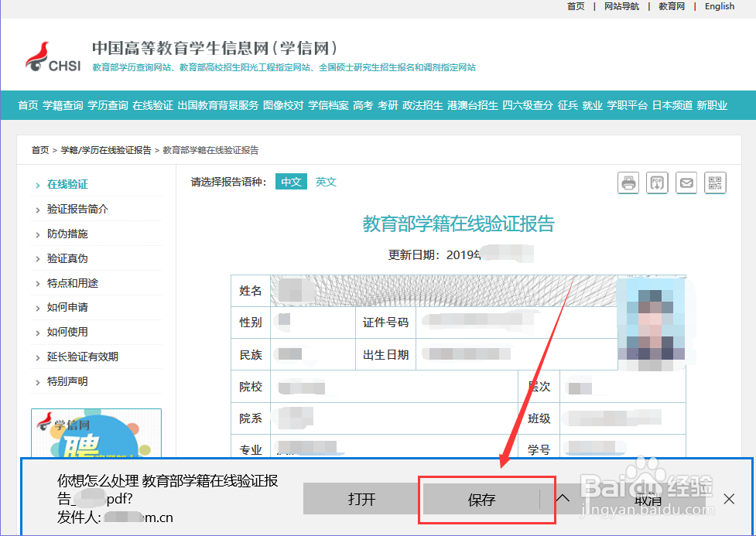This screenshot has height=536, width=756.
Task: Open 延长验证有效期 in sidebar
Action: (83, 357)
